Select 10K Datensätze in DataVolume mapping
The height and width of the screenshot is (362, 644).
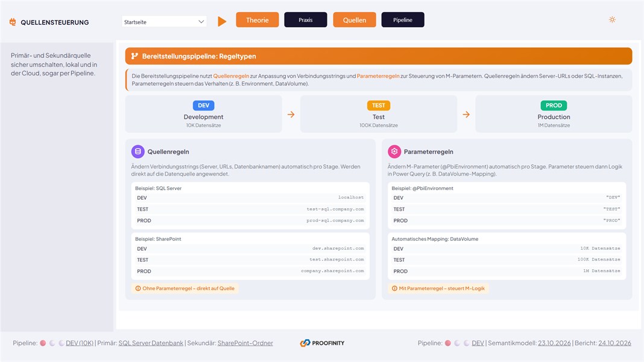pyautogui.click(x=600, y=248)
